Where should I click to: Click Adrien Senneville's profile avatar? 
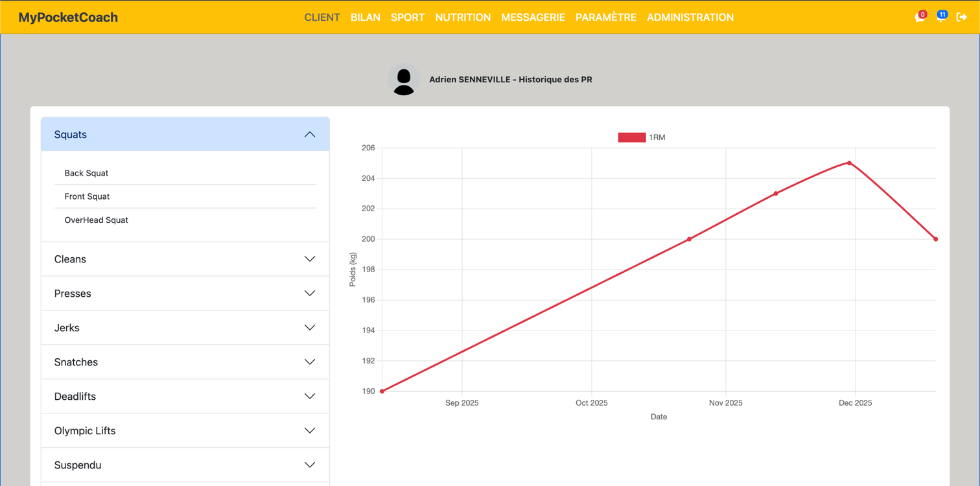(x=404, y=80)
